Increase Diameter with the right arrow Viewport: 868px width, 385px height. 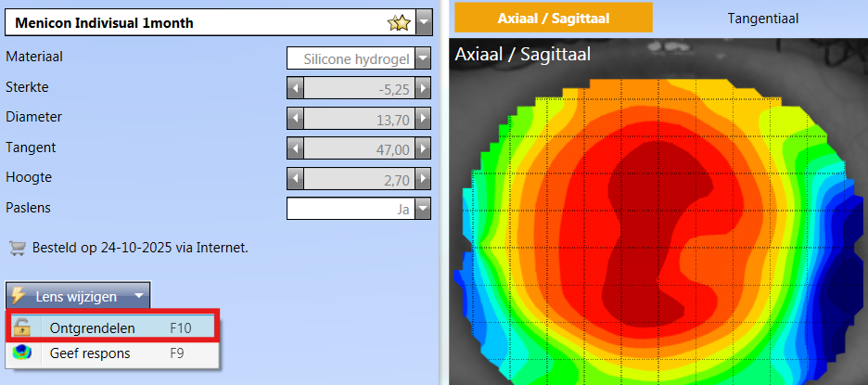pos(423,119)
